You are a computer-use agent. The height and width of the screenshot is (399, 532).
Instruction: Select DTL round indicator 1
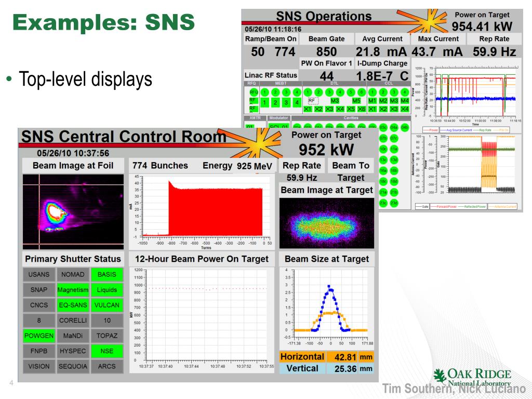pos(308,92)
